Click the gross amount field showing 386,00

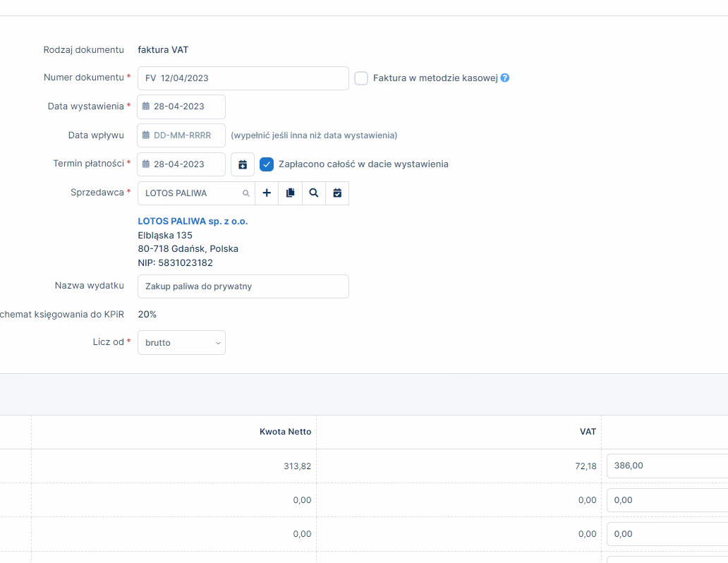666,466
